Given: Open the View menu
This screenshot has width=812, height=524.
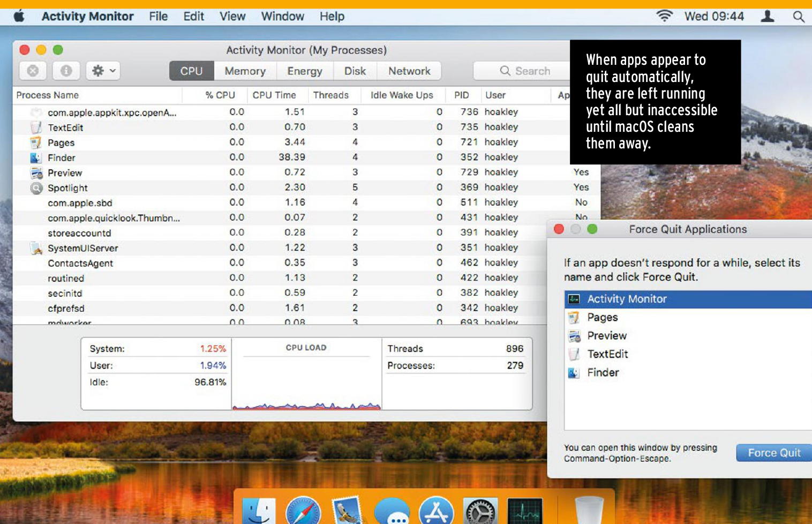Looking at the screenshot, I should [x=232, y=17].
